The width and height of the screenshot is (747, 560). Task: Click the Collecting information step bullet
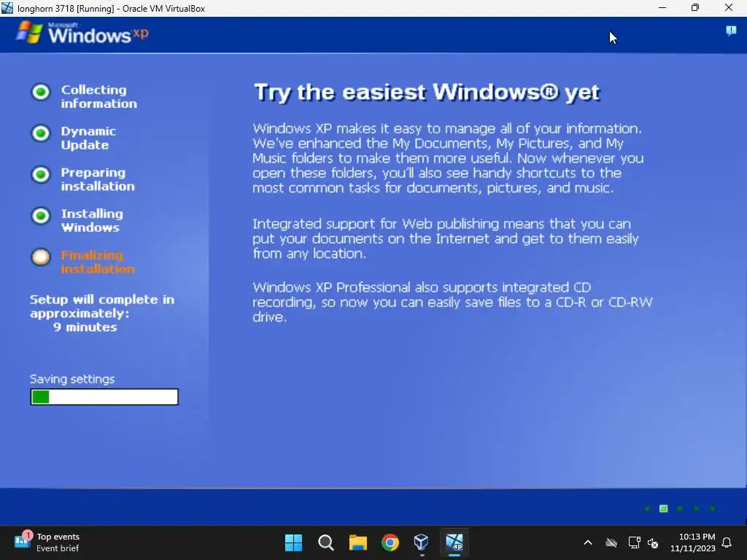(x=41, y=92)
